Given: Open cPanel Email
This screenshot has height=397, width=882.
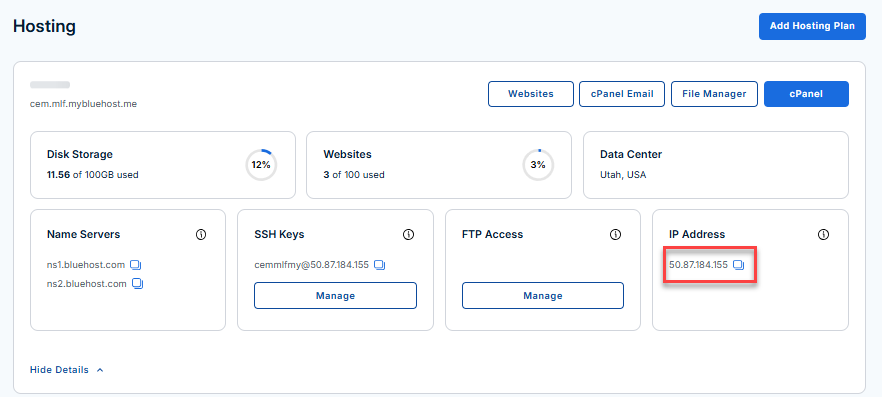Looking at the screenshot, I should [622, 94].
